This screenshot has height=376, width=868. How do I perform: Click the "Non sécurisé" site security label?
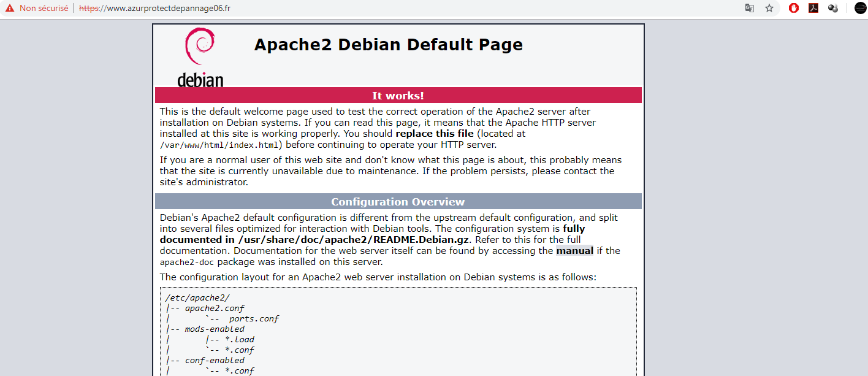coord(44,9)
